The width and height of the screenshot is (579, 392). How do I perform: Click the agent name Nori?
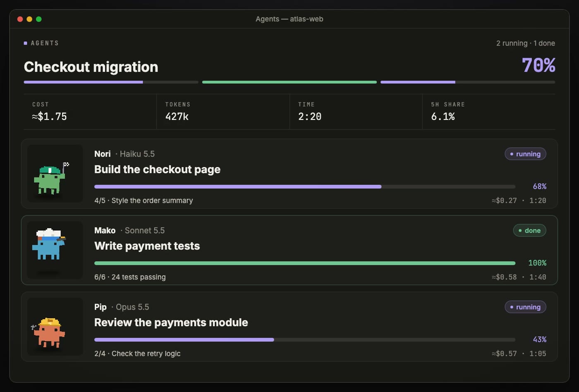coord(103,154)
